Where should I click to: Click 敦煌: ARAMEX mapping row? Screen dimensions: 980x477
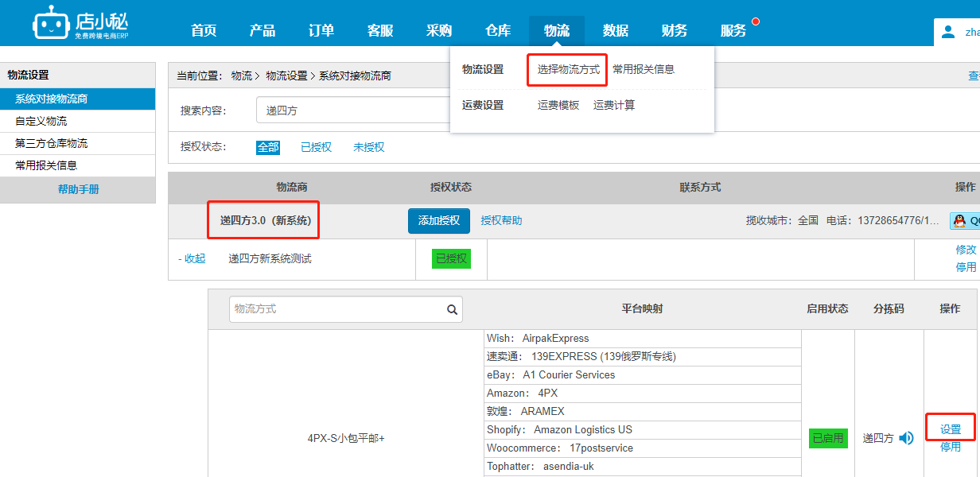point(643,411)
